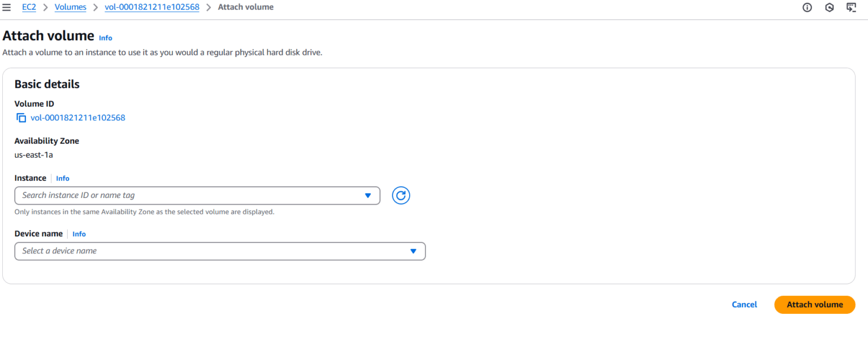This screenshot has height=337, width=868.
Task: Refresh the instance list
Action: [401, 195]
